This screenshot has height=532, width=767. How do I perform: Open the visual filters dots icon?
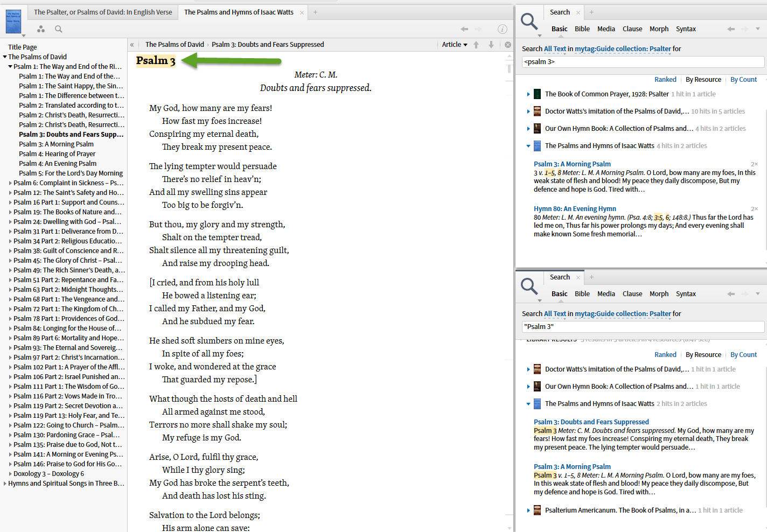click(41, 29)
